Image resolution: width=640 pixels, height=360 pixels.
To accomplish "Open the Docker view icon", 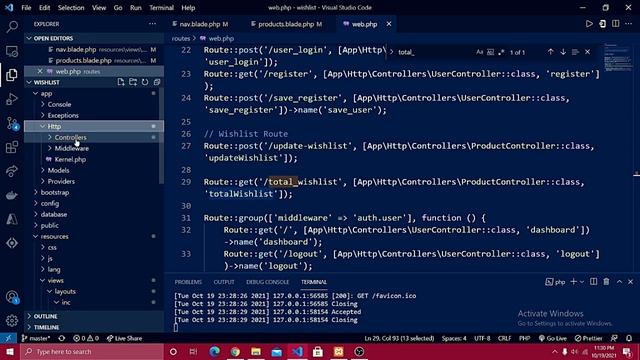I will pos(12,195).
